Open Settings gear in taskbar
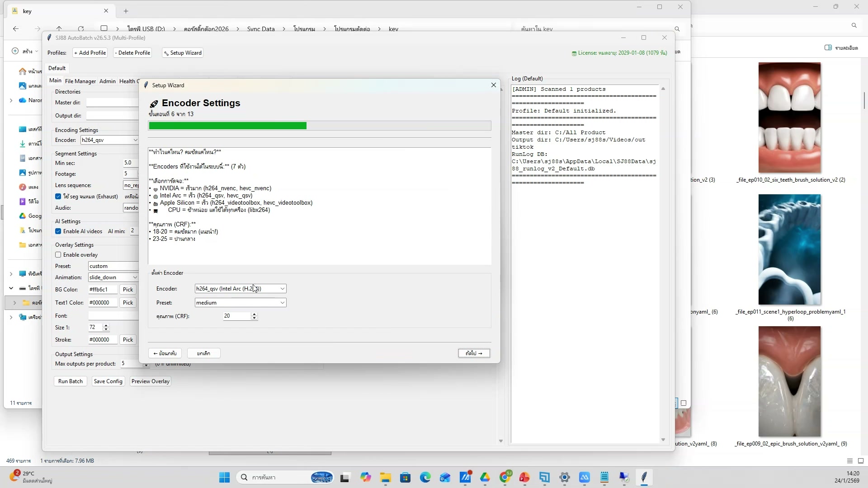The width and height of the screenshot is (868, 488). (564, 478)
